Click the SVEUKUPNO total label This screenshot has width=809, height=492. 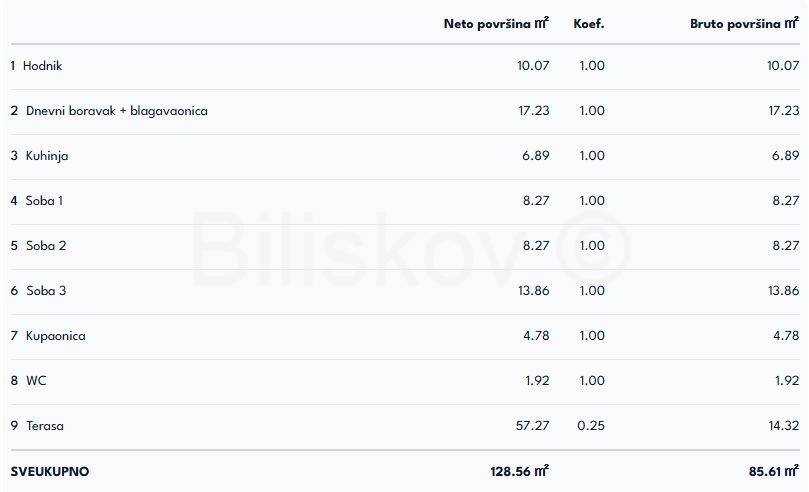click(x=49, y=471)
